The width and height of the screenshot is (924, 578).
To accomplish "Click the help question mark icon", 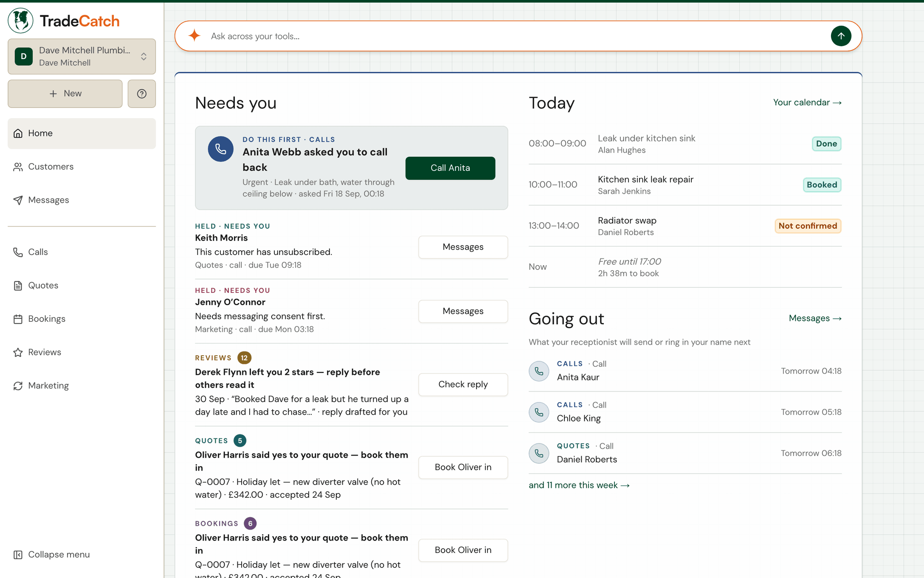I will [142, 93].
